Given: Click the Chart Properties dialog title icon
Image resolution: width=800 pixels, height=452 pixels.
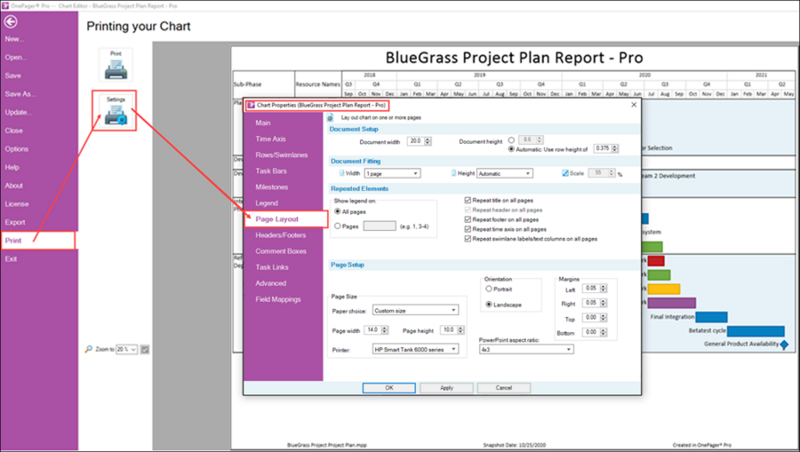Looking at the screenshot, I should [251, 105].
